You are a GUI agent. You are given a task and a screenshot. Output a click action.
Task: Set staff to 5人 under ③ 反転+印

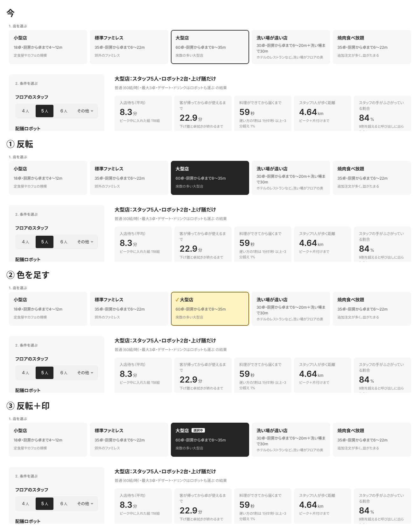[x=45, y=504]
